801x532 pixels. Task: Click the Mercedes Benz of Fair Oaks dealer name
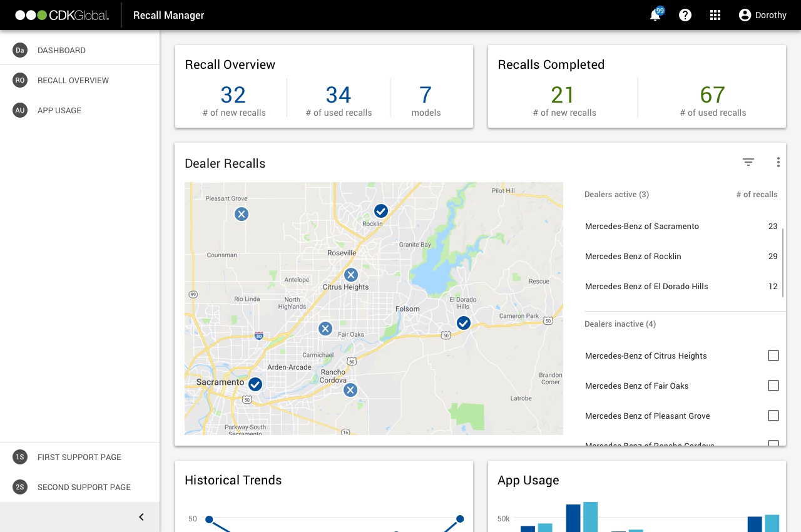[x=637, y=386]
